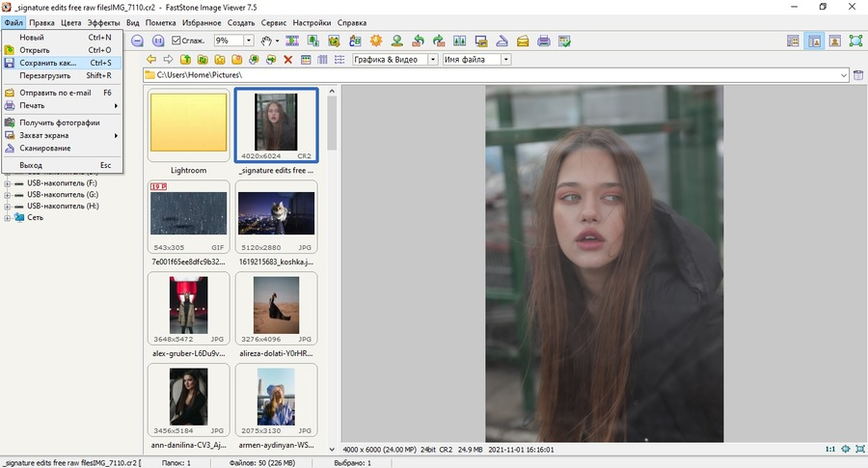Choose Получить фотографии menu entry
Viewport: 868px width, 468px height.
click(x=62, y=123)
